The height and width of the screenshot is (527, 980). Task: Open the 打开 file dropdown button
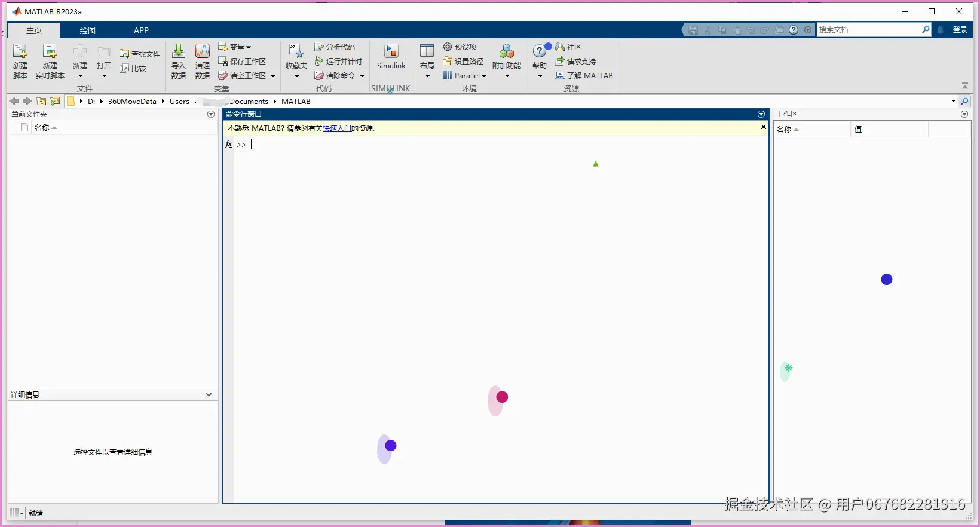[104, 61]
